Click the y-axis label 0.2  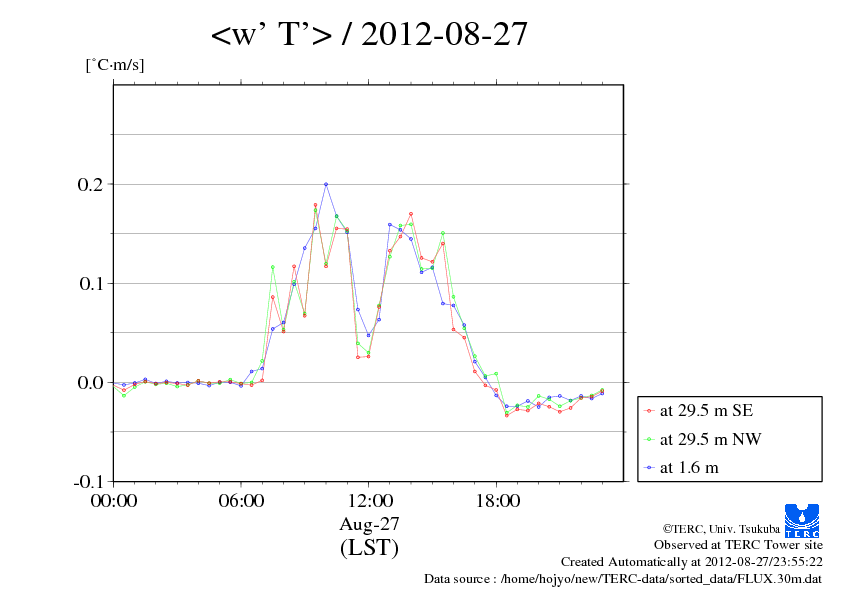(x=90, y=185)
